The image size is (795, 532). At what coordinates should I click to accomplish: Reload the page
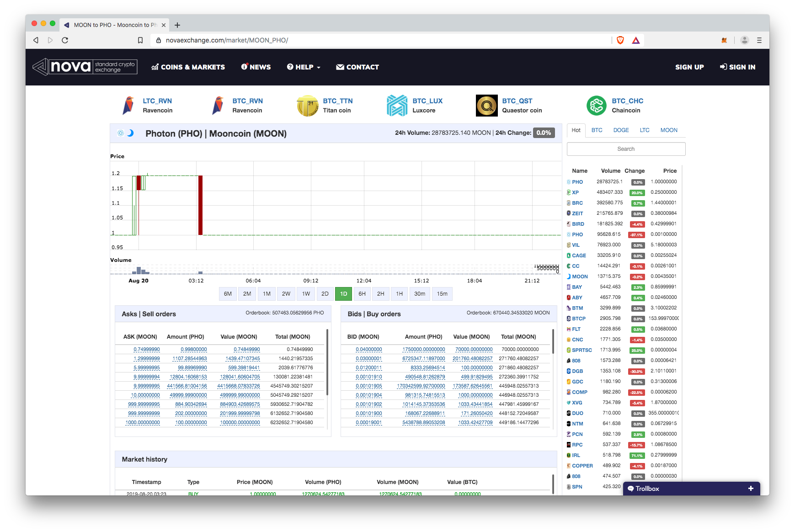point(65,40)
